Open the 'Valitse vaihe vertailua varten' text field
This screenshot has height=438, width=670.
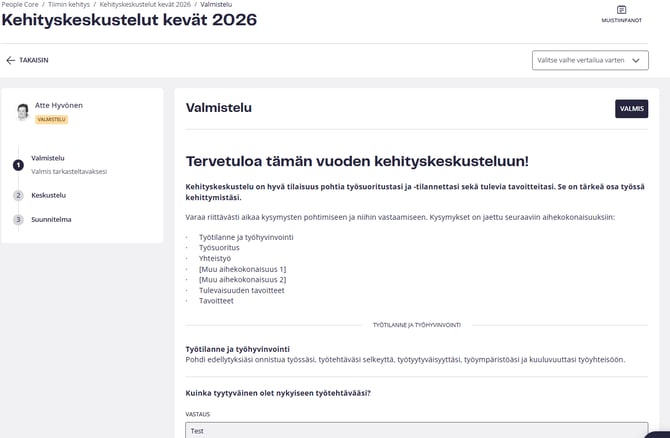click(x=581, y=60)
